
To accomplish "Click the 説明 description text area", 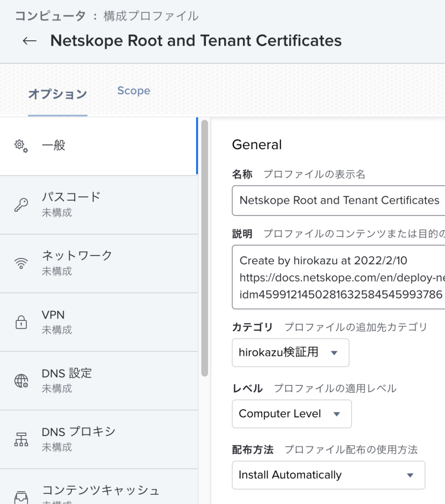I will (338, 277).
